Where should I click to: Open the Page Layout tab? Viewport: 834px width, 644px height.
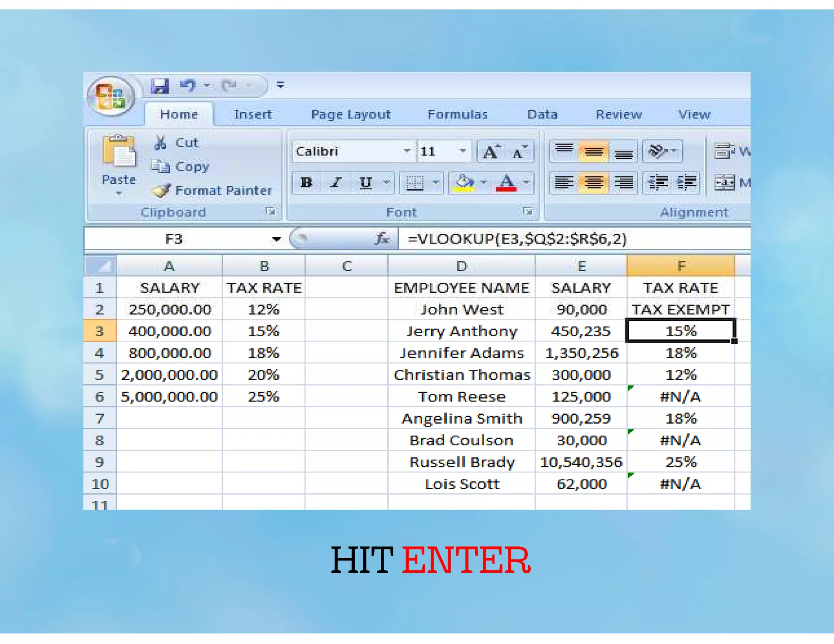pos(351,114)
